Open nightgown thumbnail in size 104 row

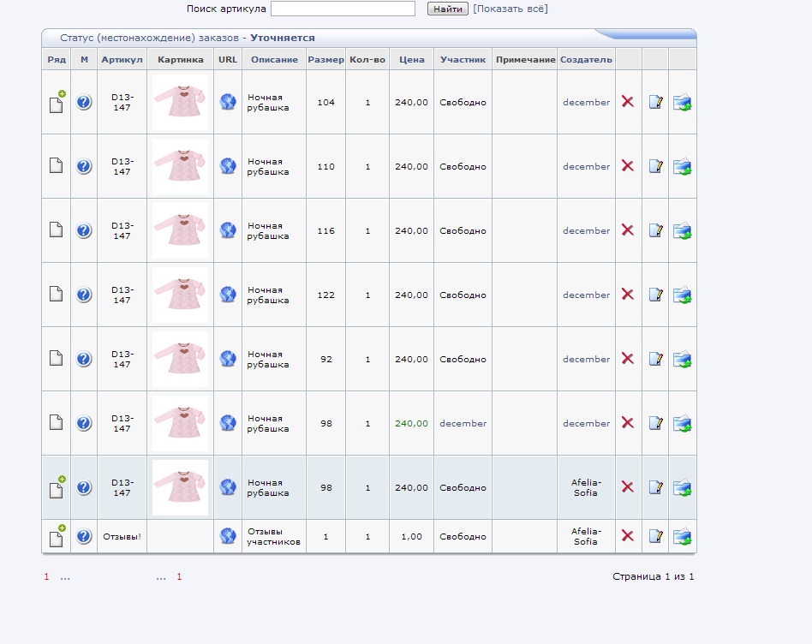[x=180, y=102]
